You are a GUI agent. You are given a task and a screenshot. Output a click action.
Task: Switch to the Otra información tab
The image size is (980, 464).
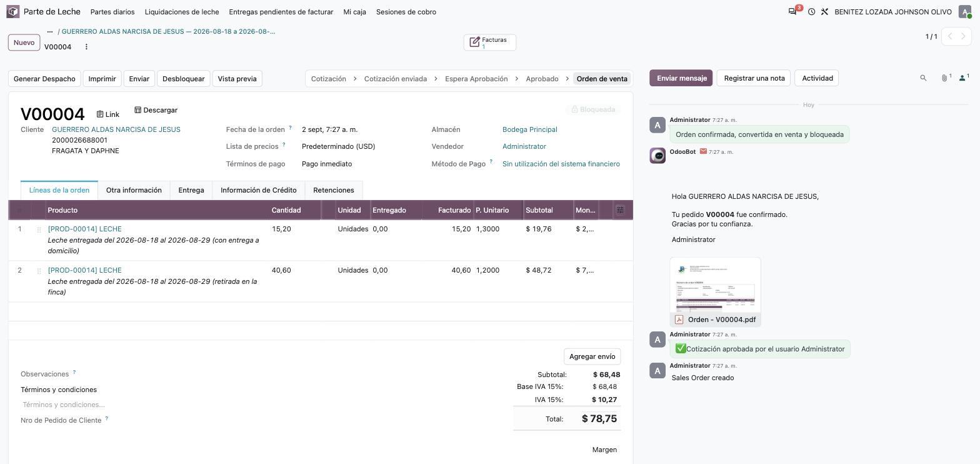coord(134,190)
